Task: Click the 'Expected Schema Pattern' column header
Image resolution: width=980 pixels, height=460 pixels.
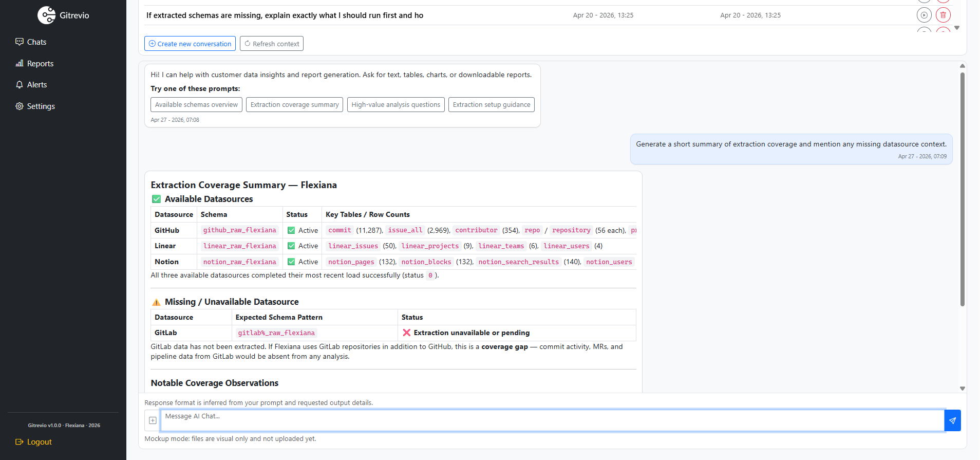Action: coord(279,318)
